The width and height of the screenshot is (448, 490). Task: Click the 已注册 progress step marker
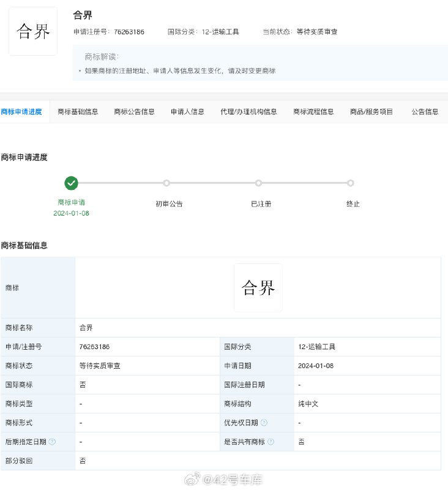(258, 183)
